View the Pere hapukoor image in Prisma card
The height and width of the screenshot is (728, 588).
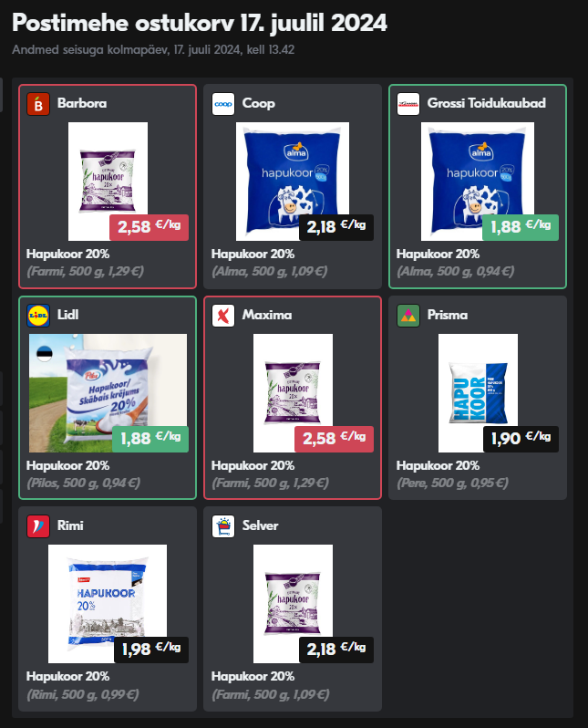click(x=478, y=393)
